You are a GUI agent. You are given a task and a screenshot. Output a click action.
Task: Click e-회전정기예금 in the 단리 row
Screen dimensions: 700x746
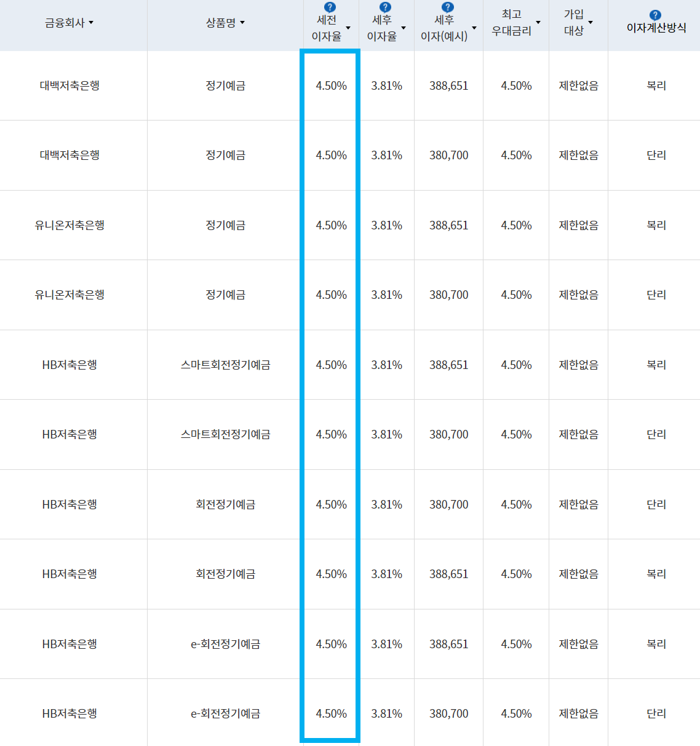pyautogui.click(x=226, y=713)
